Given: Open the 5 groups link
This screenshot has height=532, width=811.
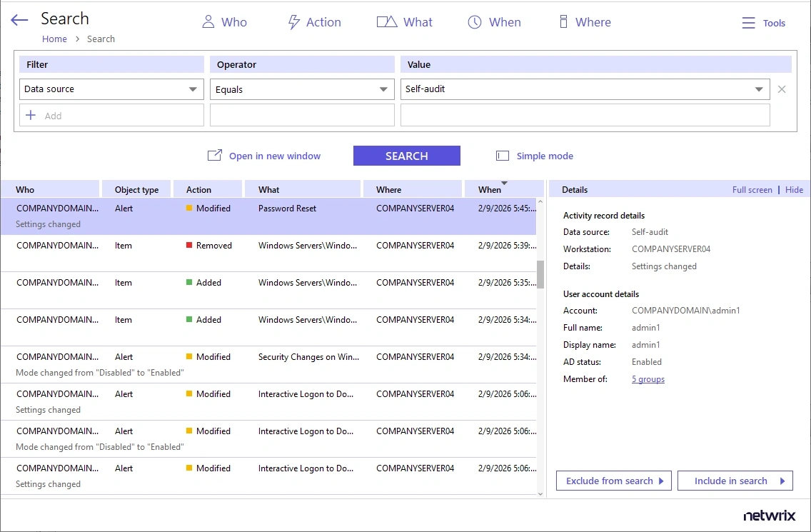Looking at the screenshot, I should pos(648,379).
